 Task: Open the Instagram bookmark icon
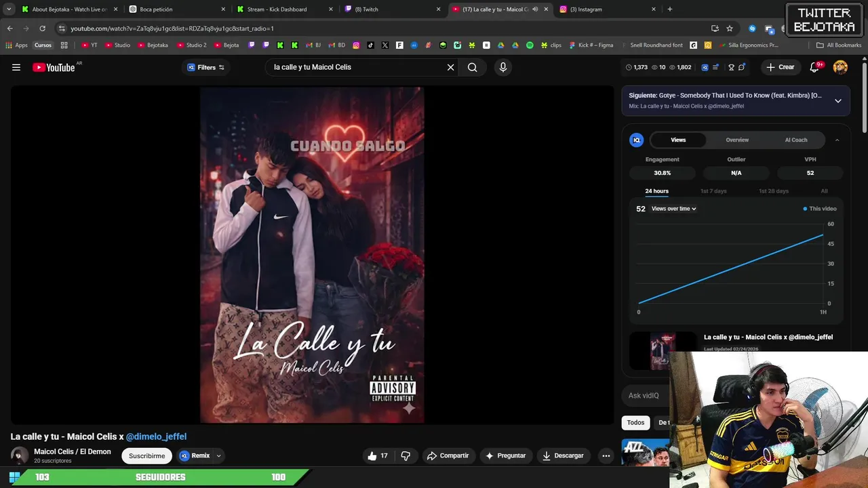pyautogui.click(x=356, y=45)
